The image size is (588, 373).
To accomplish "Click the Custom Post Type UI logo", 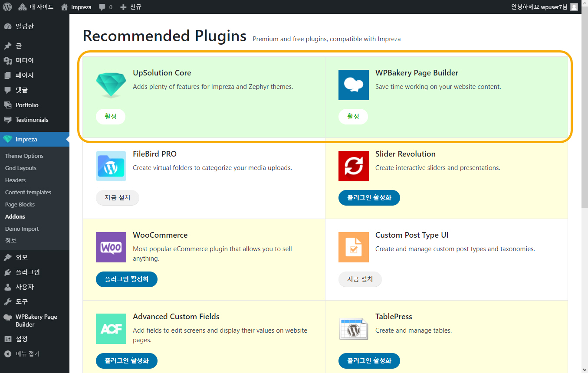I will tap(354, 247).
